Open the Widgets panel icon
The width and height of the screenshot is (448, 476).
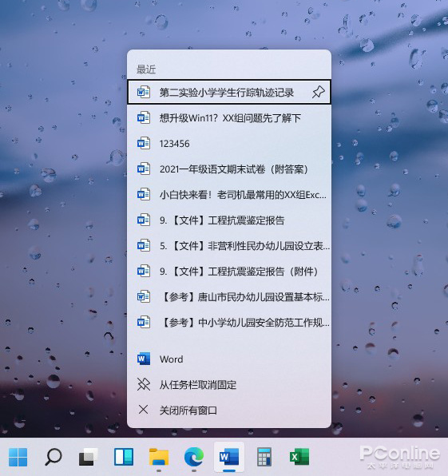click(124, 457)
